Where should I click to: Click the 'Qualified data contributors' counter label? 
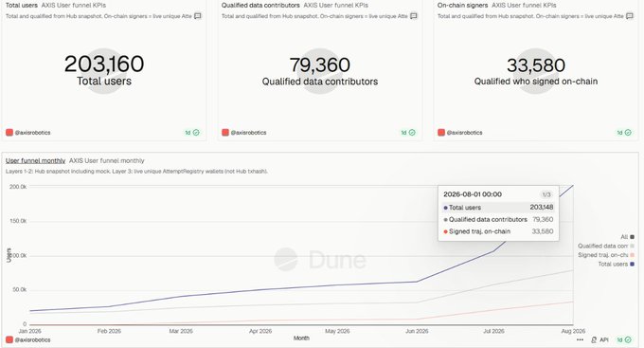coord(320,82)
